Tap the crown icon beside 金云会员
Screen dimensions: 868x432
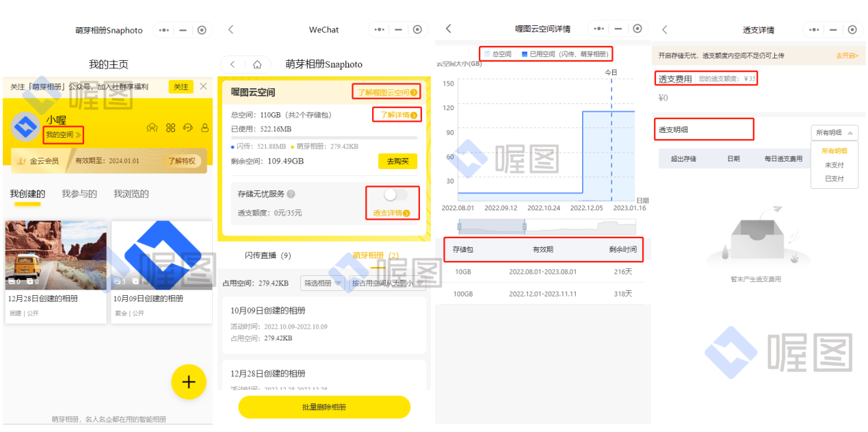pos(21,161)
